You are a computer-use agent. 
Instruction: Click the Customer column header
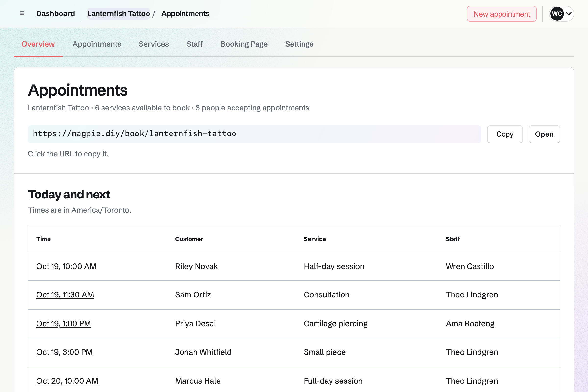189,239
